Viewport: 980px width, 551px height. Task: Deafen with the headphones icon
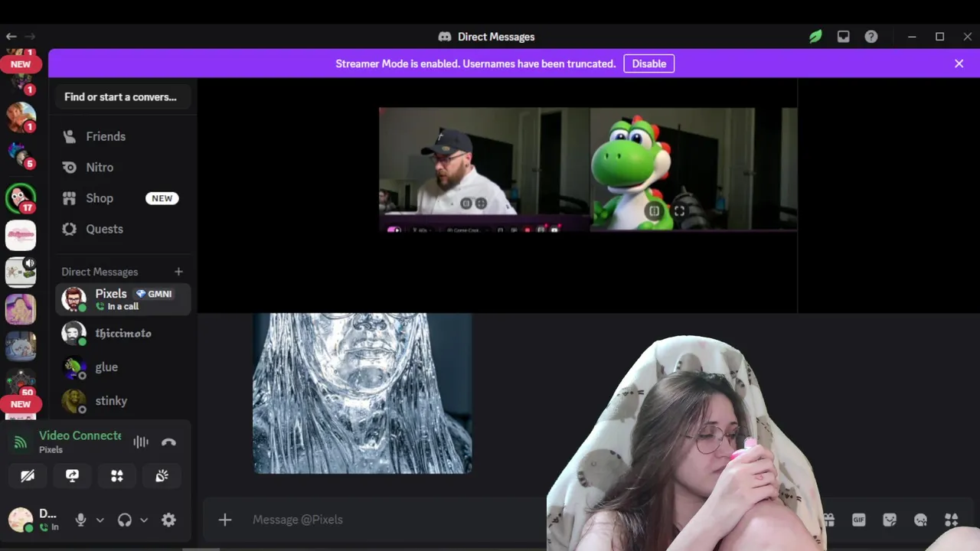point(125,520)
